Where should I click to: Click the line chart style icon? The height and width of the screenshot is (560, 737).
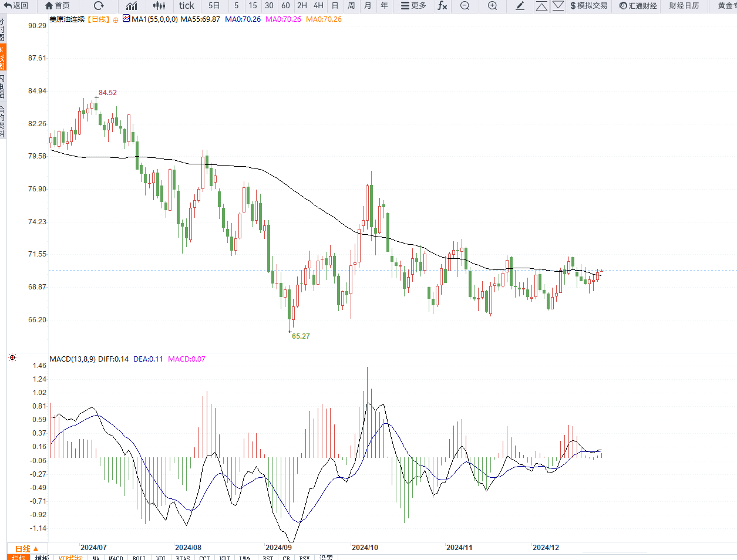coord(132,6)
